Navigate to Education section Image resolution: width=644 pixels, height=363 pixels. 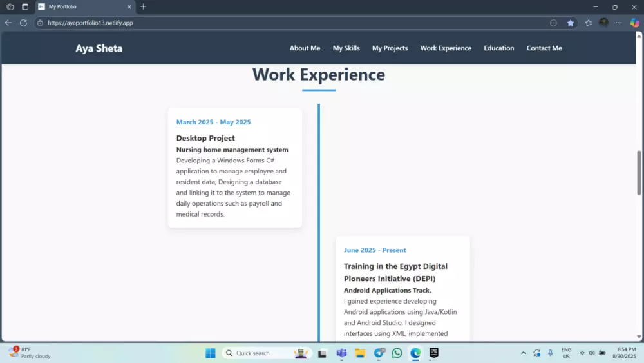498,48
